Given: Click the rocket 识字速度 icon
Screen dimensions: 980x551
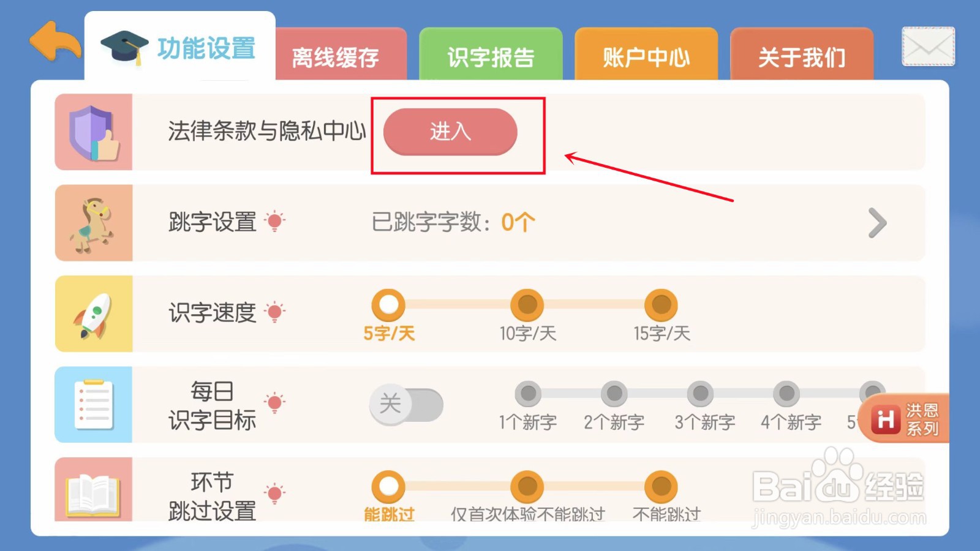Looking at the screenshot, I should (x=94, y=314).
